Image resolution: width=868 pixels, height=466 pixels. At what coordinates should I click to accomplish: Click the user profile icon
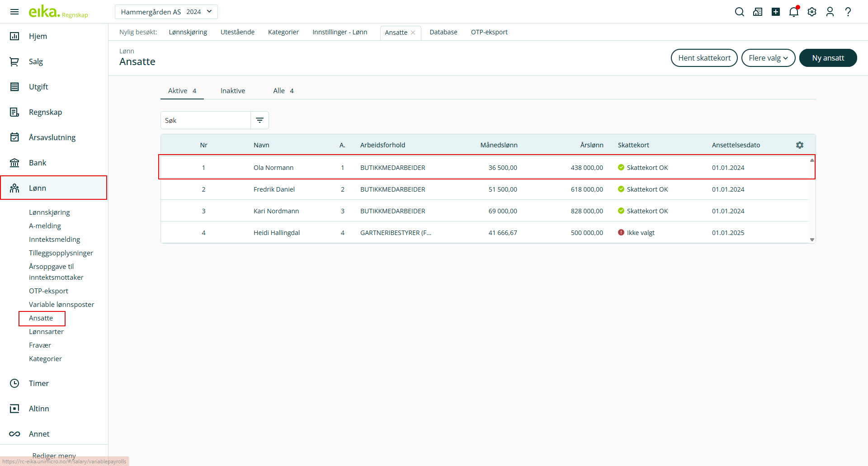coord(830,12)
